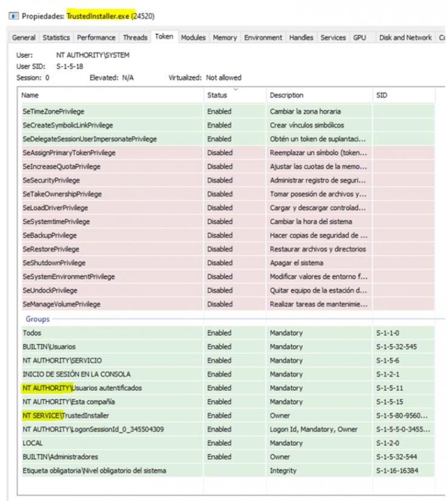Switch to the Modules tab
The image size is (448, 501).
coord(193,38)
